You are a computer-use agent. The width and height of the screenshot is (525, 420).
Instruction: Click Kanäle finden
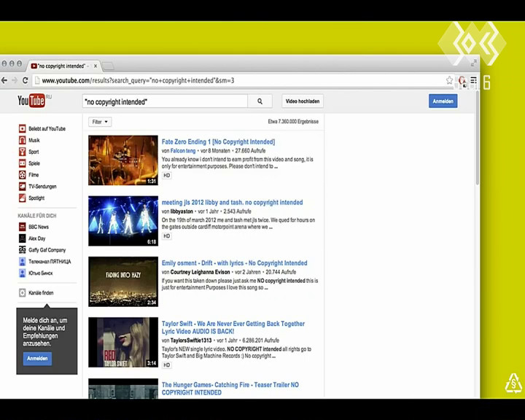[x=36, y=292]
